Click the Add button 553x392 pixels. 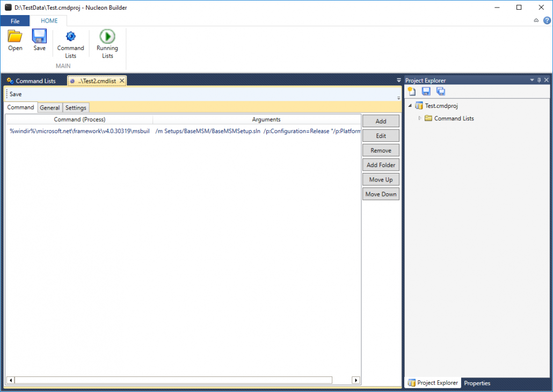point(381,121)
